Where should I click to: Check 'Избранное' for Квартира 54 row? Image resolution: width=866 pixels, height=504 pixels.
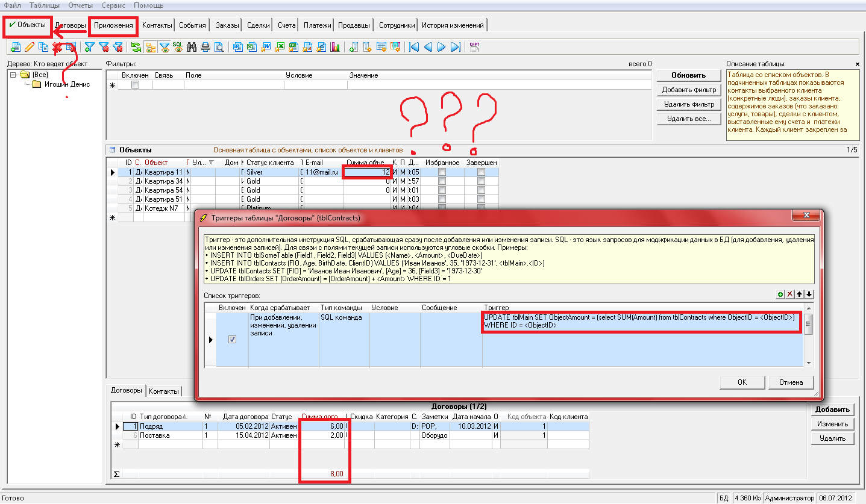(442, 190)
